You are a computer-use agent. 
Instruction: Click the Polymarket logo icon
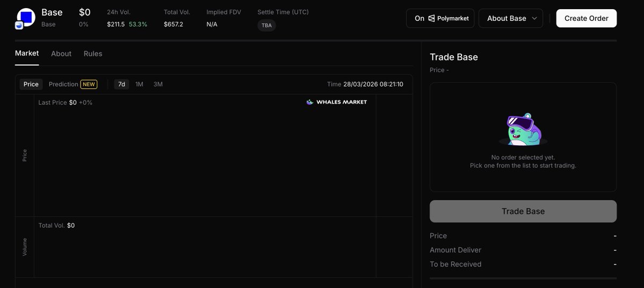pos(431,18)
